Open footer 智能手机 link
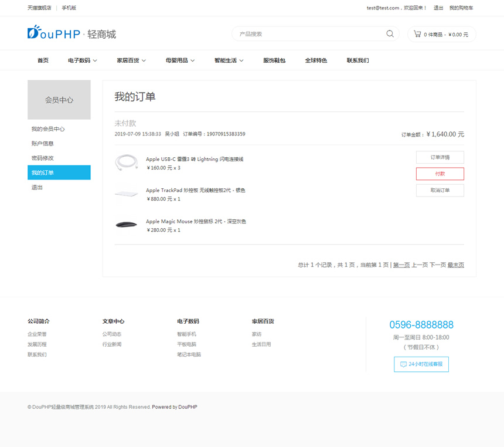The image size is (504, 447). [x=186, y=334]
